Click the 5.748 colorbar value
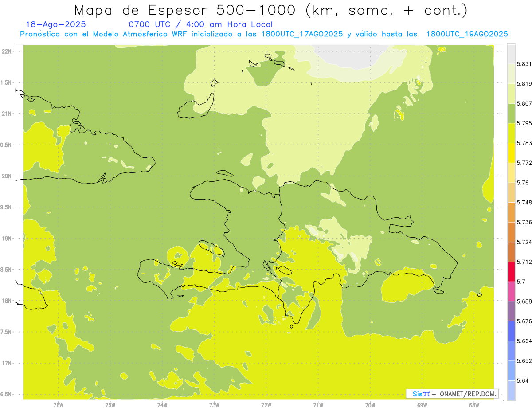 click(525, 202)
